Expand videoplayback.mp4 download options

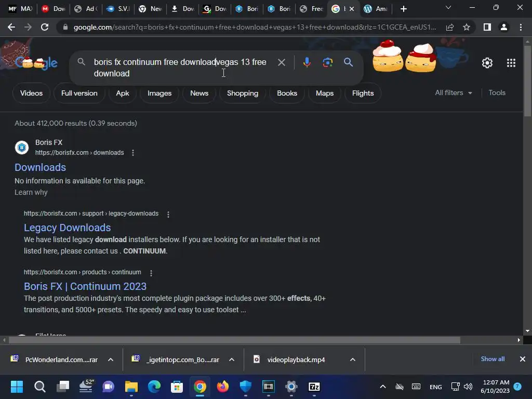(x=353, y=360)
